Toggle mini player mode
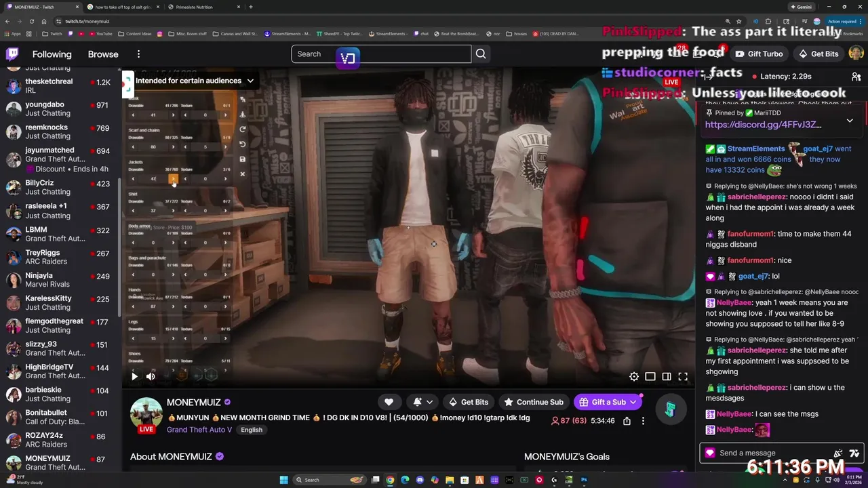The width and height of the screenshot is (868, 488). (x=650, y=376)
